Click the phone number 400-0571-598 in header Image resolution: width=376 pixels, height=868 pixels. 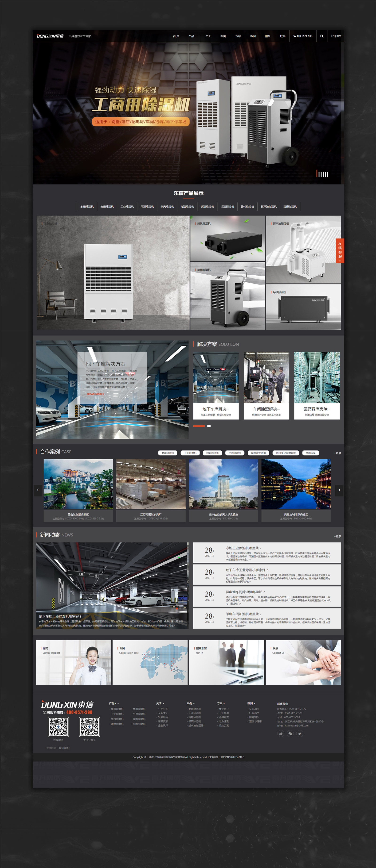pos(303,36)
